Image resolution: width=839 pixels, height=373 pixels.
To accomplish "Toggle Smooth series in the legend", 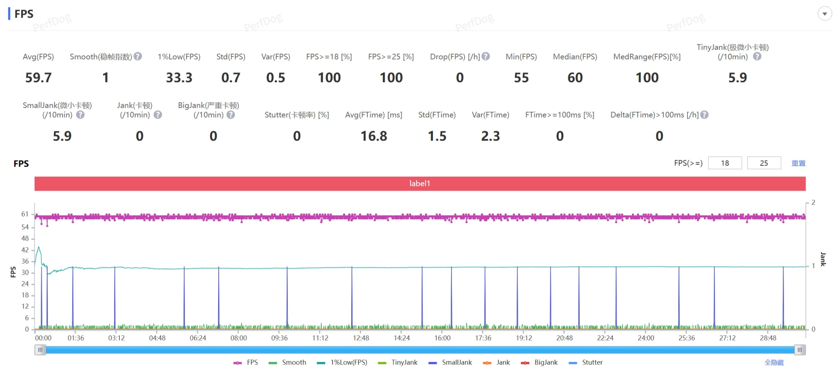I will click(x=287, y=362).
